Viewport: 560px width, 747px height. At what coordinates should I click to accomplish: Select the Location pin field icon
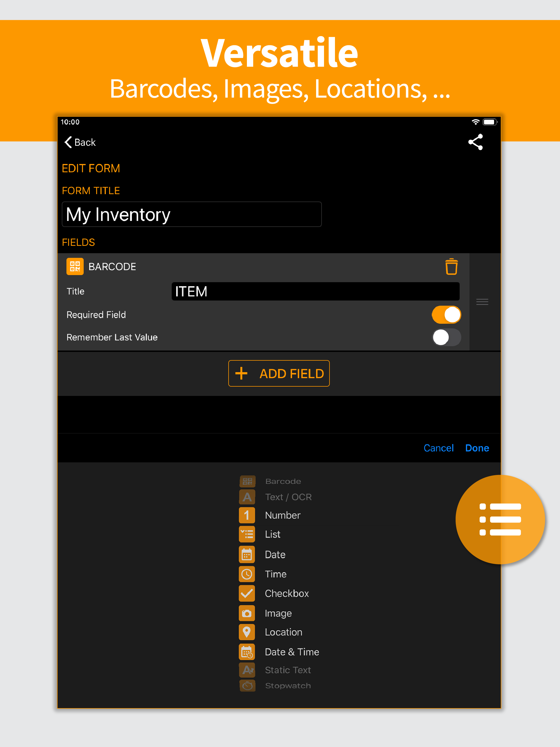pyautogui.click(x=247, y=632)
